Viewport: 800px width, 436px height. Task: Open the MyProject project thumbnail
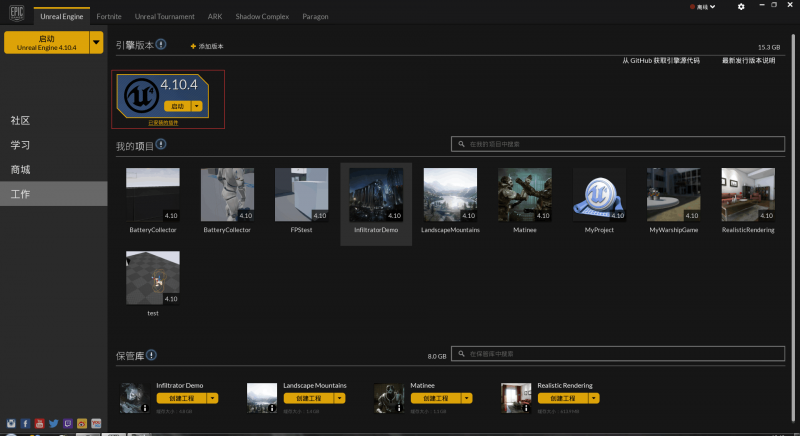tap(599, 195)
